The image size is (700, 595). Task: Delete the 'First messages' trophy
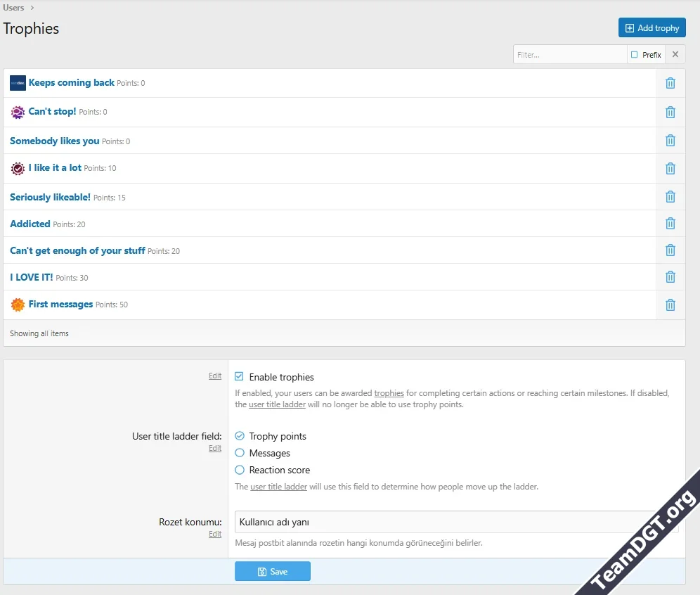tap(670, 305)
